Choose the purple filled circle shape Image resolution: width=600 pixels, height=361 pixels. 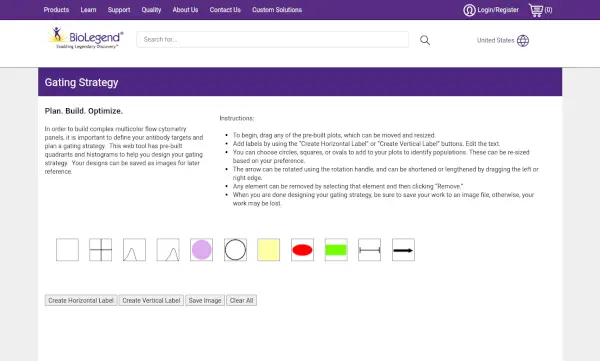[201, 250]
